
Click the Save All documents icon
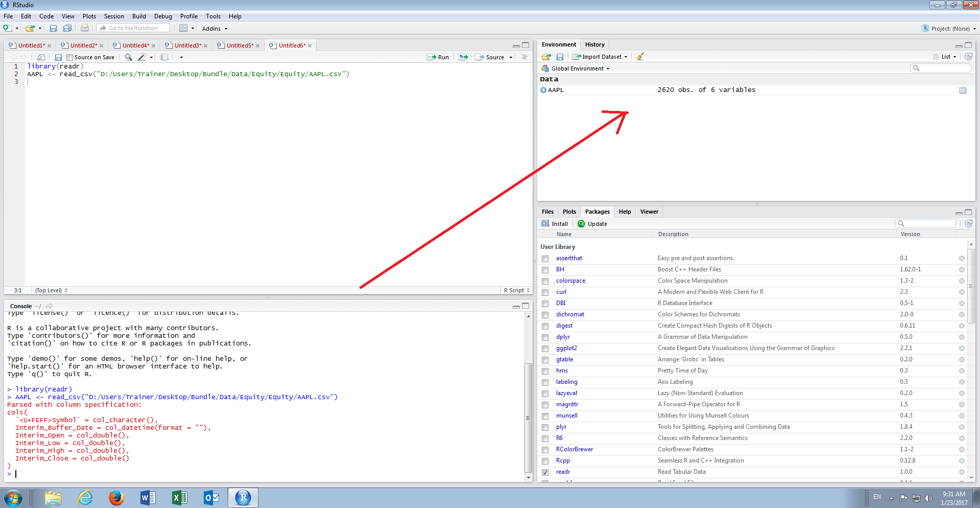(x=67, y=28)
